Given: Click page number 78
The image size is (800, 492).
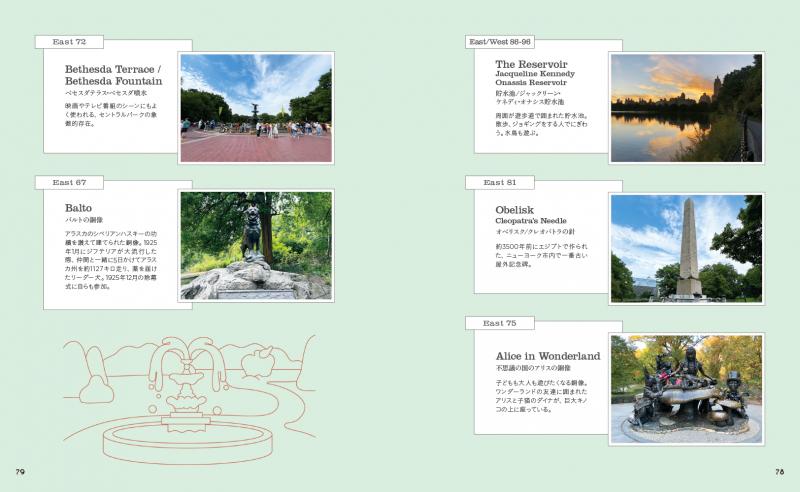Looking at the screenshot, I should coord(779,472).
